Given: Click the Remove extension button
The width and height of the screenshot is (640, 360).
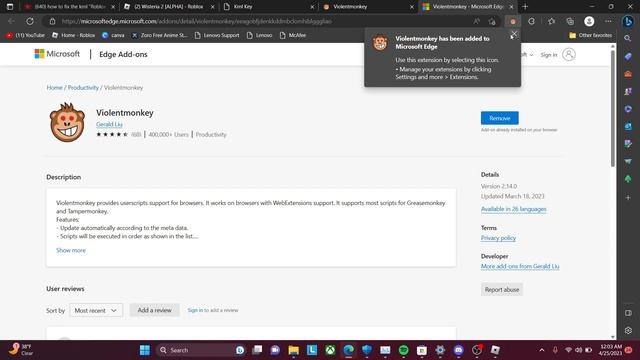Looking at the screenshot, I should (500, 118).
